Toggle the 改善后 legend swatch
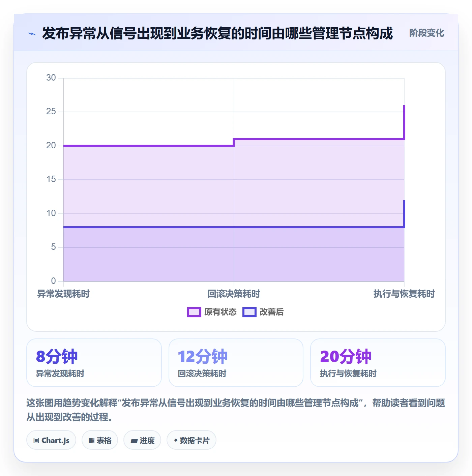The height and width of the screenshot is (476, 472). click(249, 312)
